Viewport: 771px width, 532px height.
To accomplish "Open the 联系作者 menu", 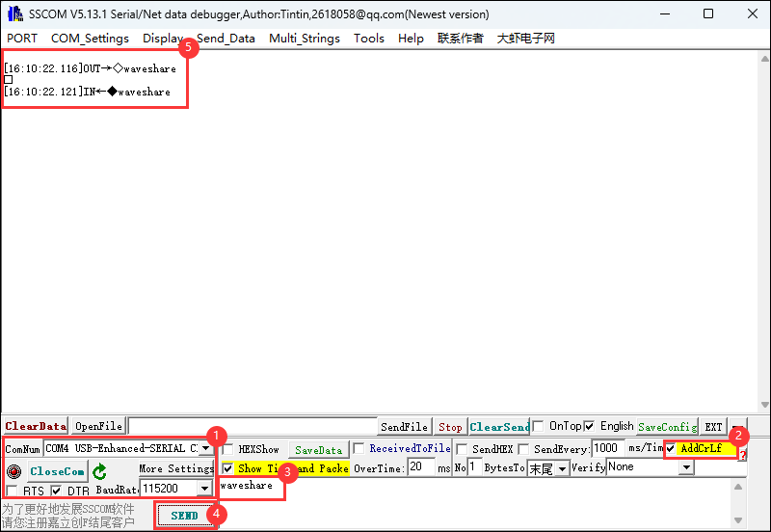I will [461, 38].
